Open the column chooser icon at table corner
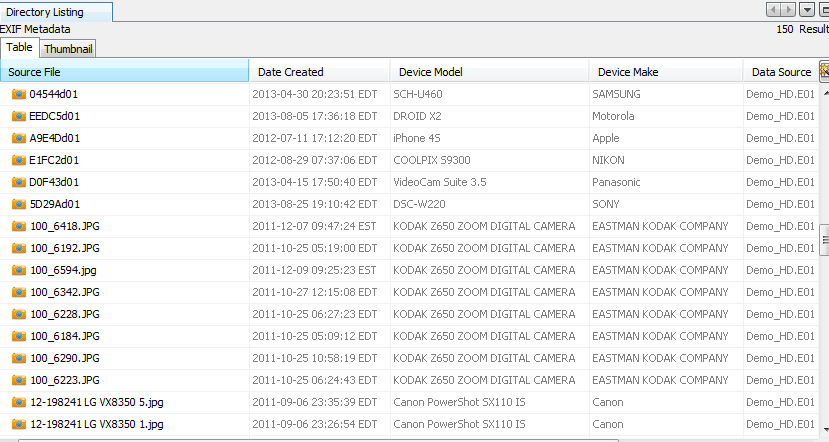The width and height of the screenshot is (829, 442). coord(824,71)
